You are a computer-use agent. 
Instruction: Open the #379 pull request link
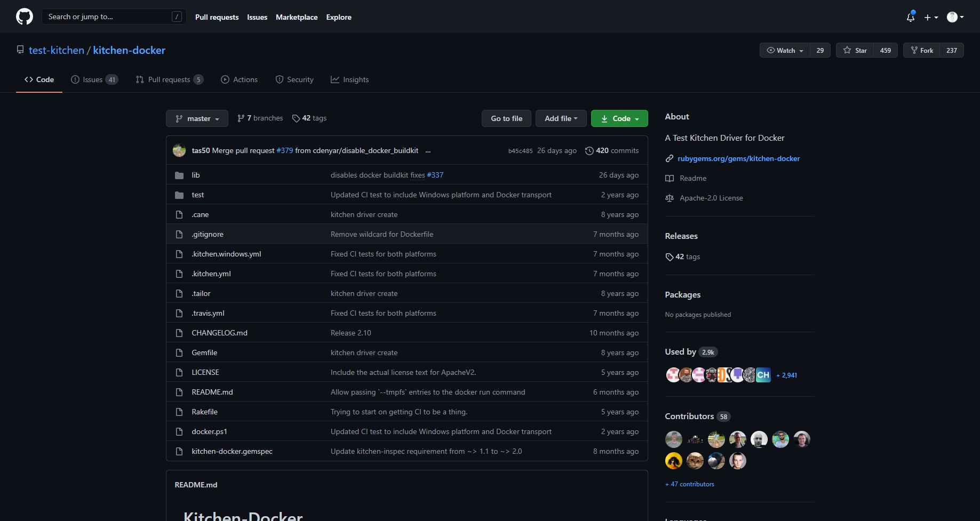285,150
